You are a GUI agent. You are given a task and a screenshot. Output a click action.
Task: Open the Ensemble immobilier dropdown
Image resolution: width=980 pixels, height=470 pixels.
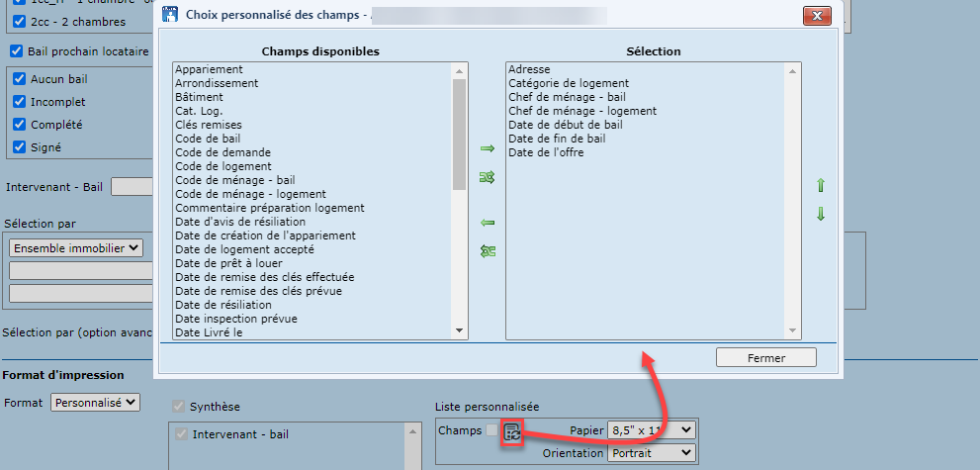click(x=76, y=247)
